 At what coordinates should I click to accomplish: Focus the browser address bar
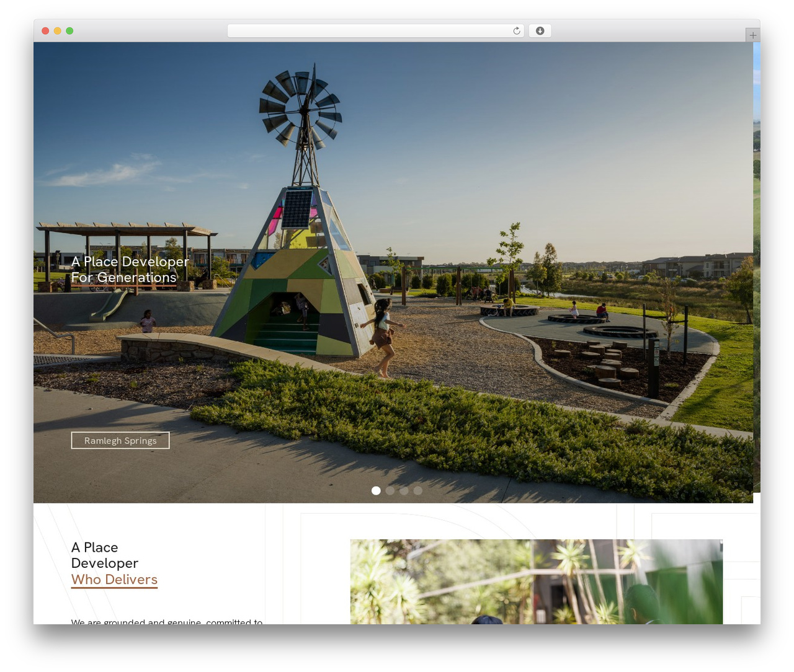tap(375, 31)
